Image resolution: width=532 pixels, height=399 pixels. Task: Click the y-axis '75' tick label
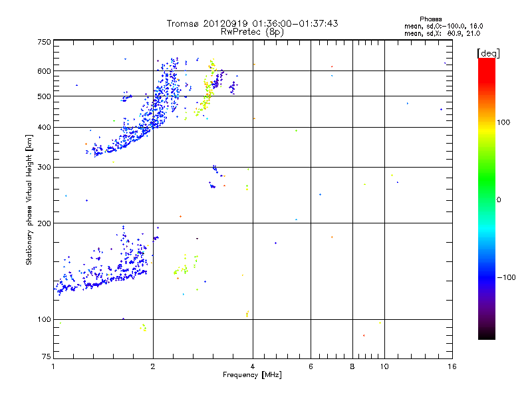coord(47,356)
